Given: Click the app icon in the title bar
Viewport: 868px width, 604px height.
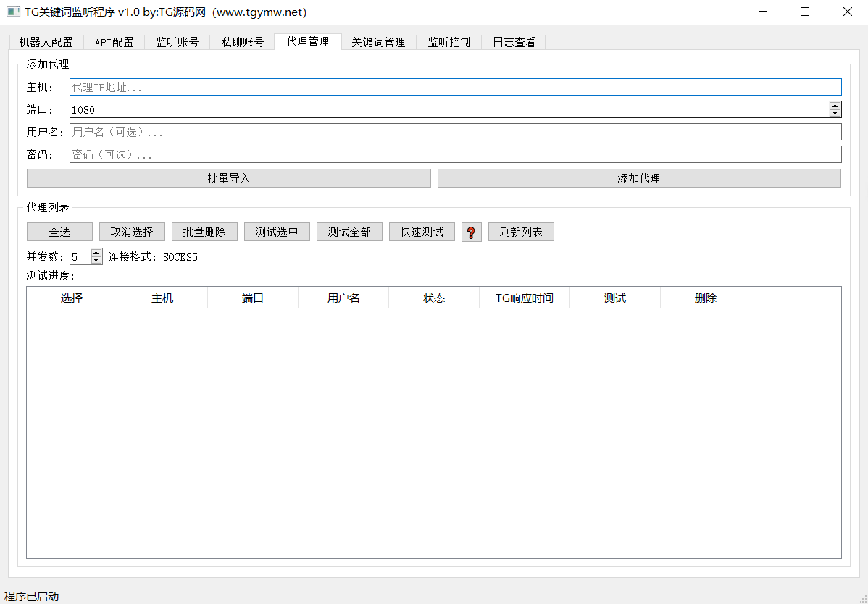Looking at the screenshot, I should (13, 12).
